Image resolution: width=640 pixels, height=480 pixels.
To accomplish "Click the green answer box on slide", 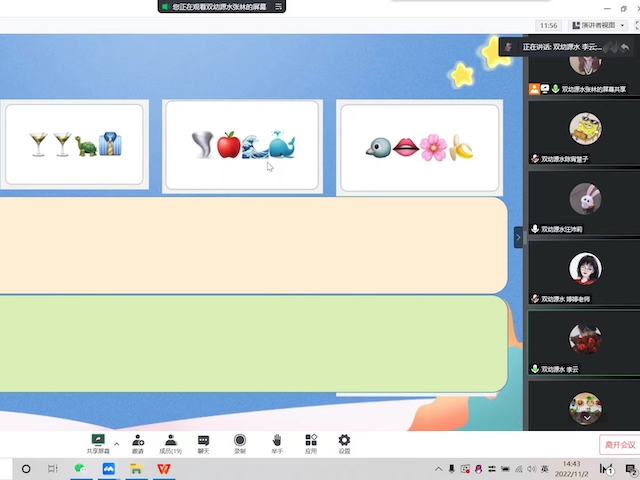I will pos(253,344).
